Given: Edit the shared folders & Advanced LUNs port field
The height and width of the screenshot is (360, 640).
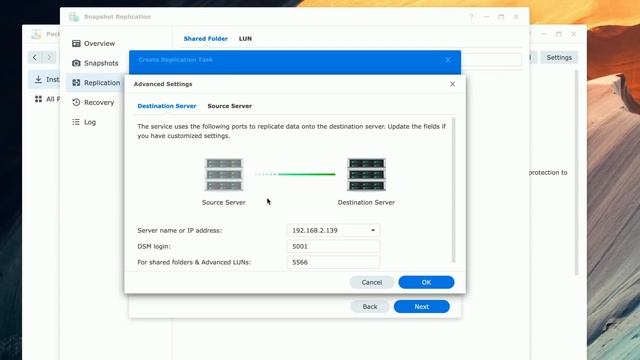Looking at the screenshot, I should point(333,262).
